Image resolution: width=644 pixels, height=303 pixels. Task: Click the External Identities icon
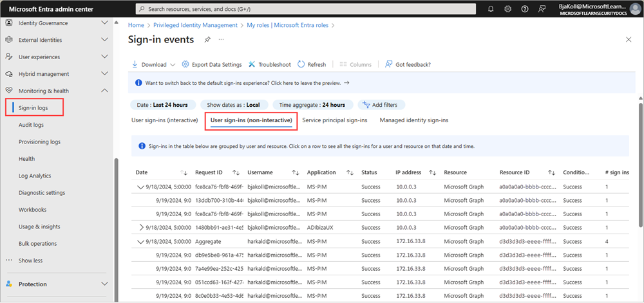coord(9,40)
